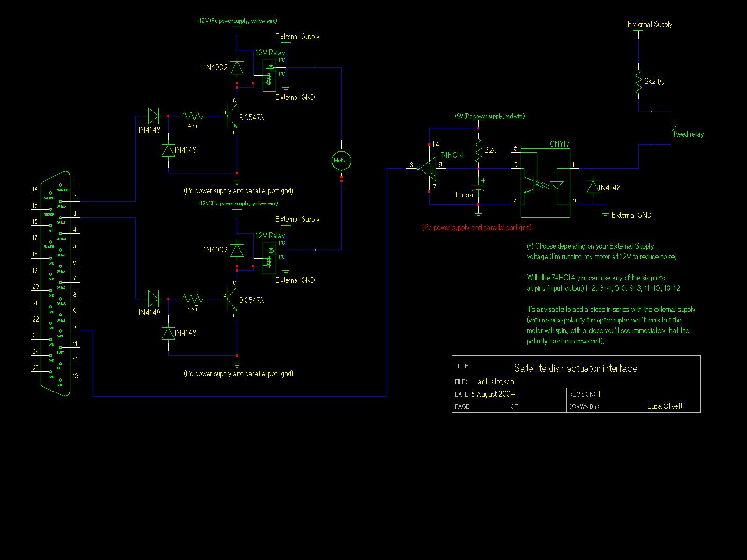The width and height of the screenshot is (747, 560).
Task: Select the 74HC14 inverter gate symbol
Action: tap(428, 168)
